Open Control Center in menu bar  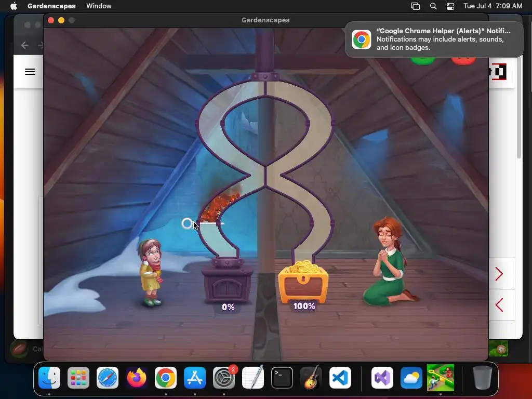coord(450,6)
